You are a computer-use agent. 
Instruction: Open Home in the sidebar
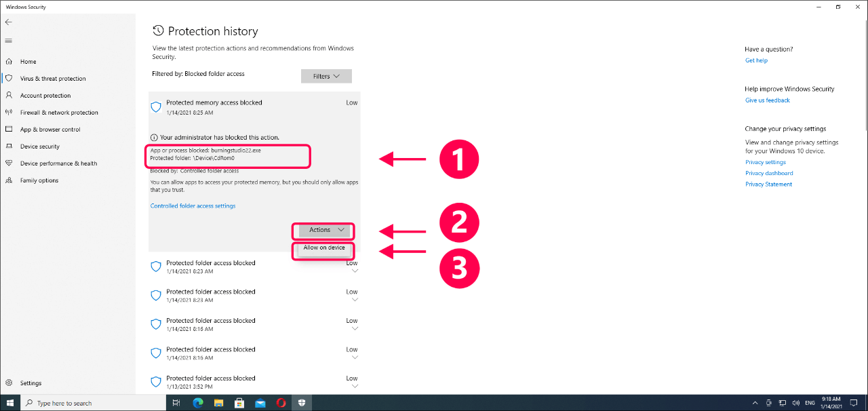point(28,62)
